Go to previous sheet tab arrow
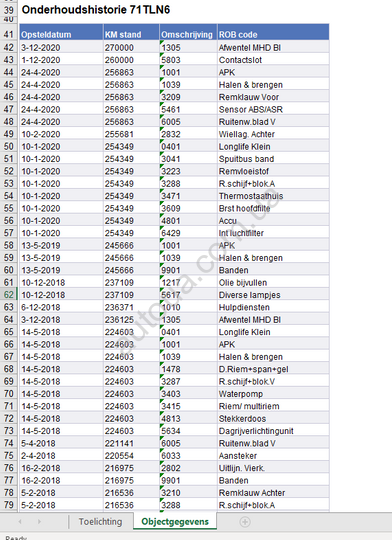The height and width of the screenshot is (540, 392). pos(20,522)
